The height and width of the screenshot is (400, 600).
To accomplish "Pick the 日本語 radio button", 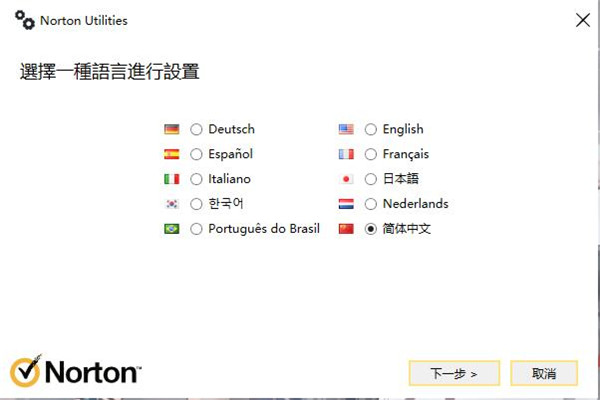I will point(370,179).
